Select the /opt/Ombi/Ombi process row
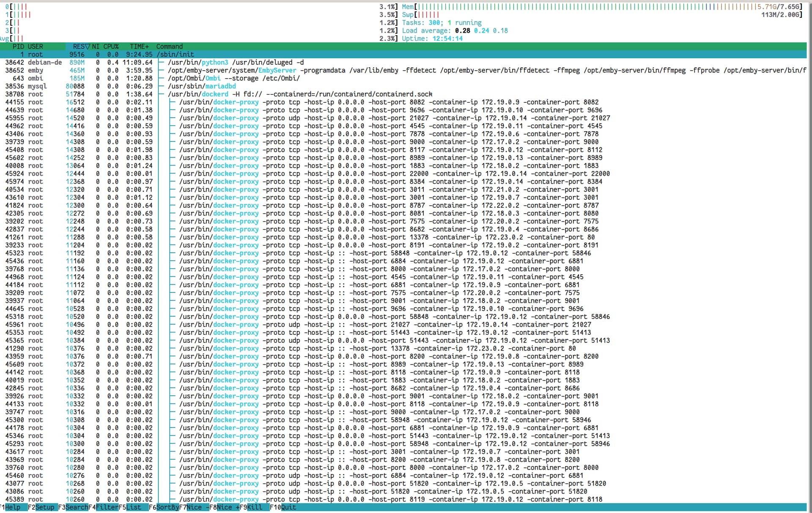812x513 pixels. [403, 78]
